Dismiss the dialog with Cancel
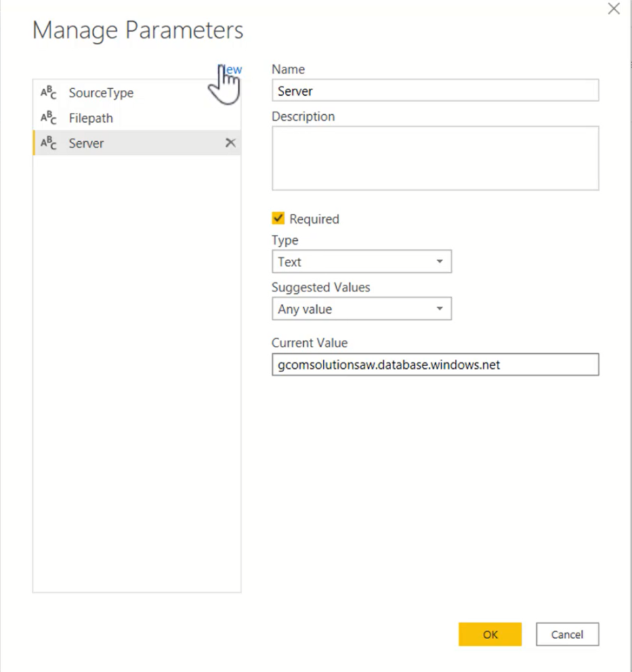Screen dimensions: 632x672 point(566,634)
